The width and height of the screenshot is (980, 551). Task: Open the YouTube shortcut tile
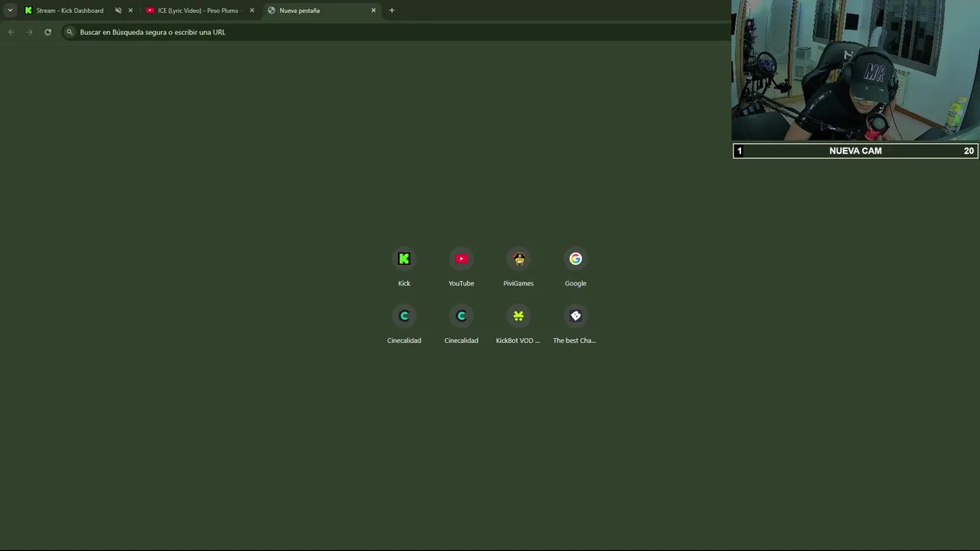coord(461,268)
